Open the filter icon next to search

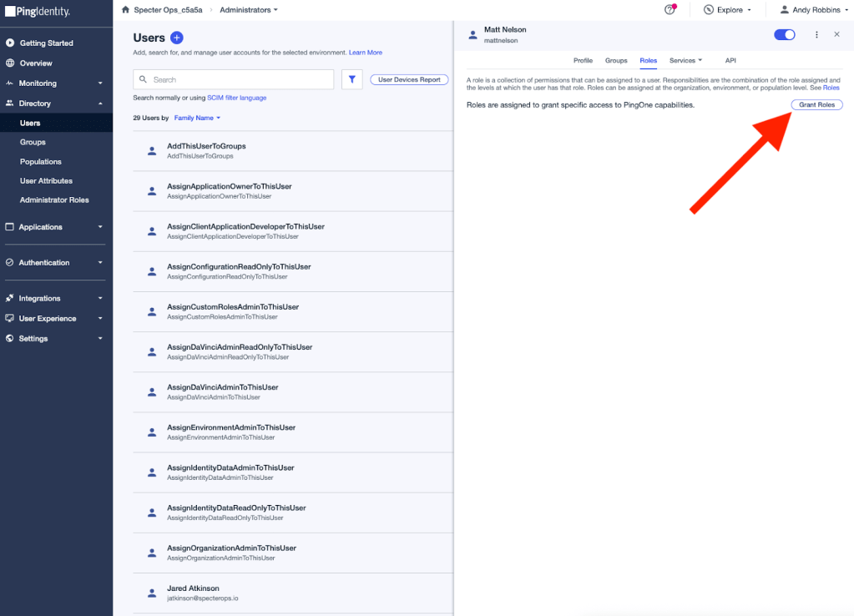[x=352, y=79]
